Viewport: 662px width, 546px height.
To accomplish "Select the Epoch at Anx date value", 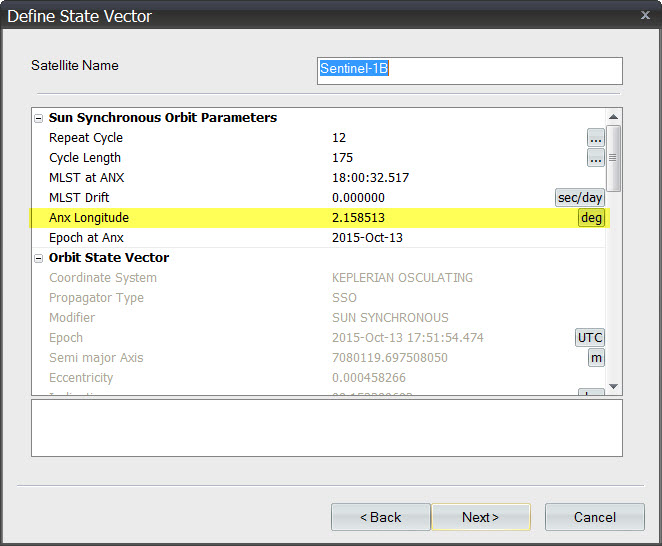I will tap(366, 238).
